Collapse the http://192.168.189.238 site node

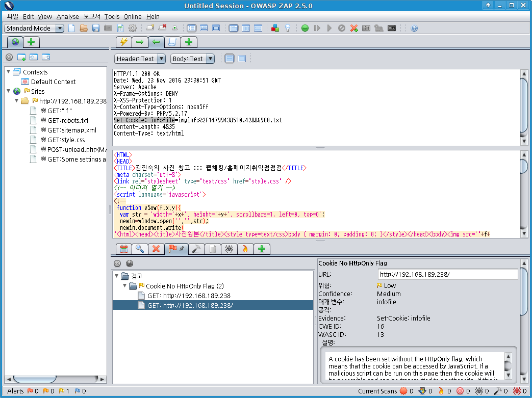pos(17,101)
